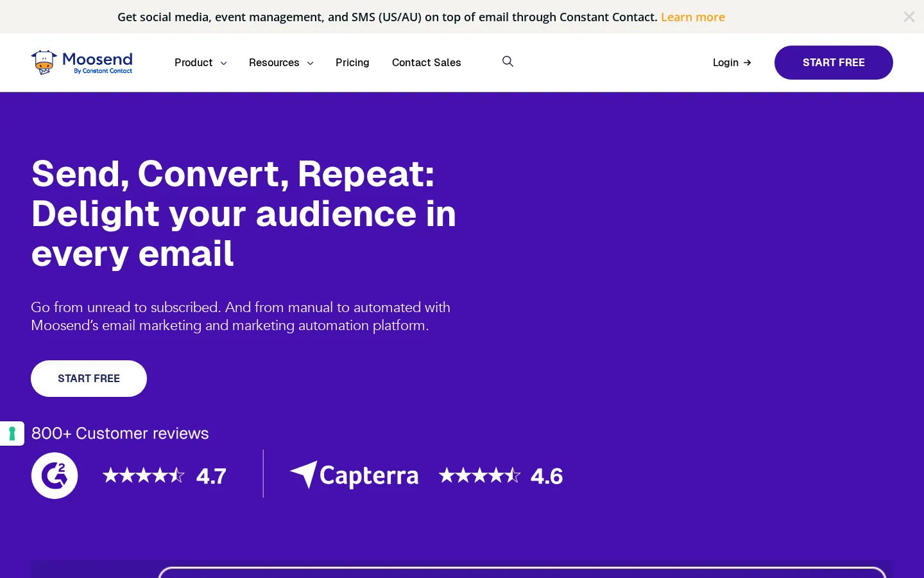Open the search magnifier icon
This screenshot has width=924, height=578.
(x=508, y=62)
